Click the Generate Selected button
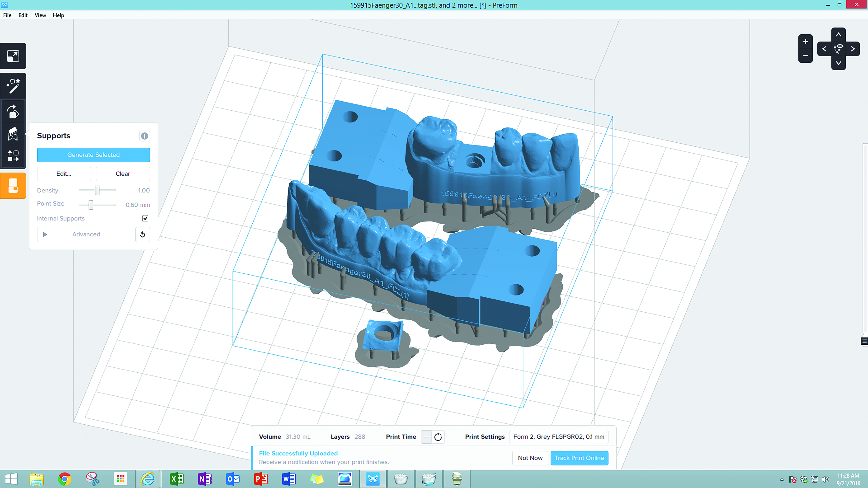Screen dimensions: 868x488 93,155
